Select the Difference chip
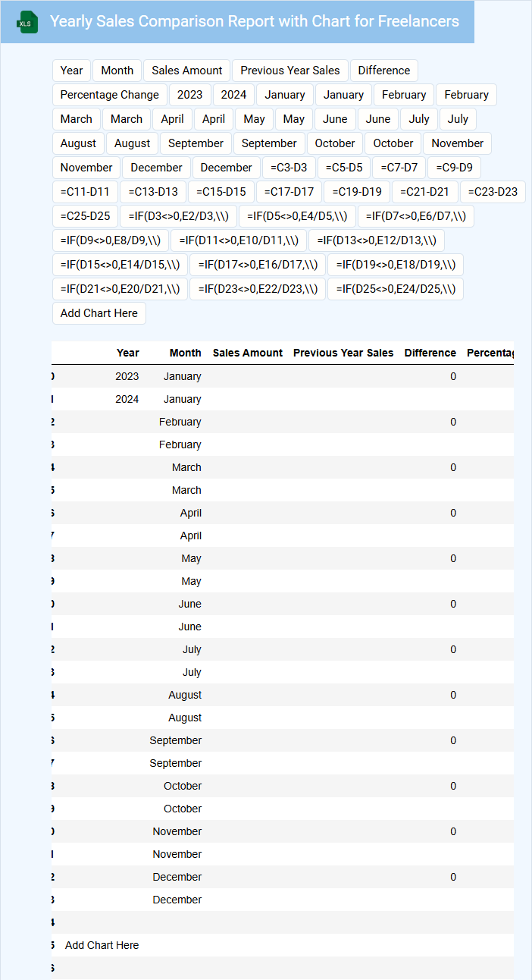The width and height of the screenshot is (532, 980). point(384,71)
